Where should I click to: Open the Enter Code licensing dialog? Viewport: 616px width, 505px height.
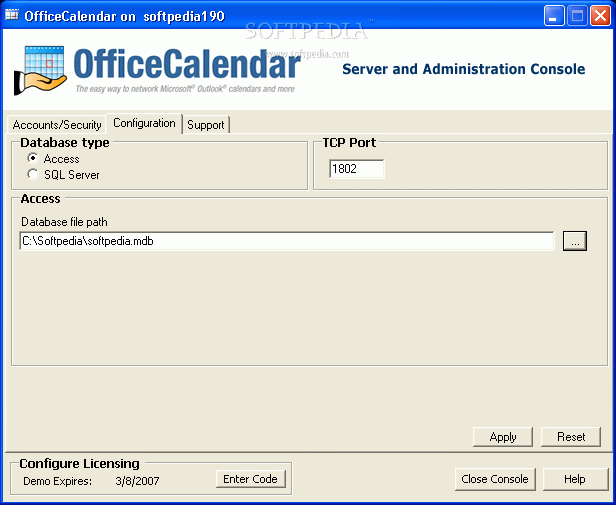(250, 479)
